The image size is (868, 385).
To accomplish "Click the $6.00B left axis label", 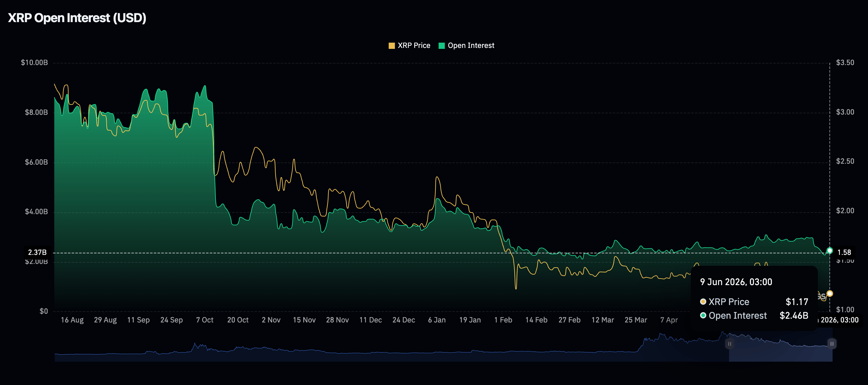I will click(x=36, y=162).
